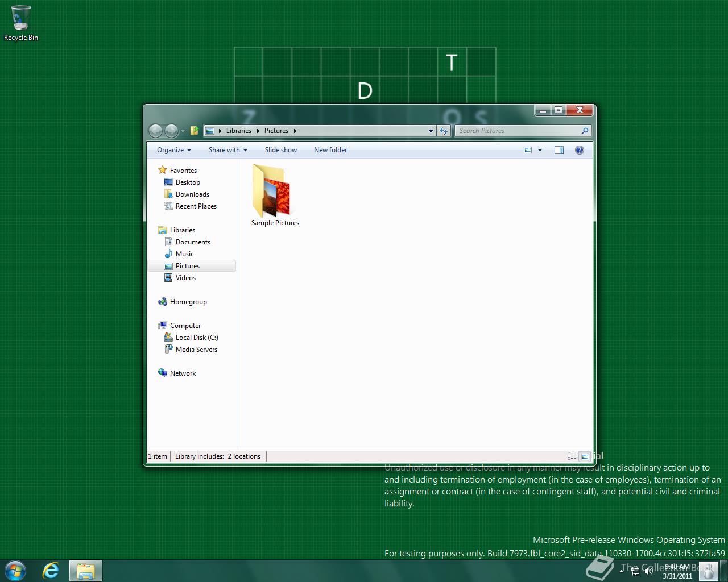Viewport: 728px width, 582px height.
Task: Select Computer in navigation pane
Action: [185, 325]
